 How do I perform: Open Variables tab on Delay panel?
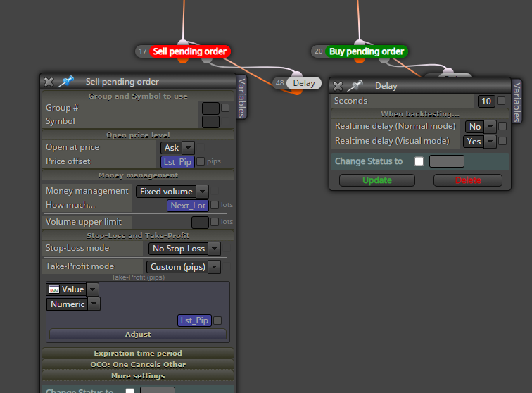(517, 102)
